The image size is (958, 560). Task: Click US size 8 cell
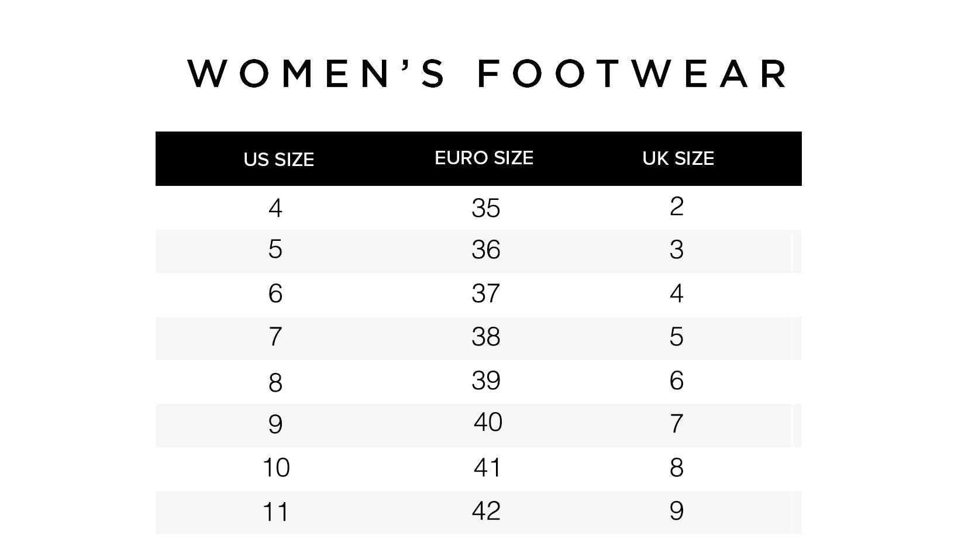pos(275,383)
